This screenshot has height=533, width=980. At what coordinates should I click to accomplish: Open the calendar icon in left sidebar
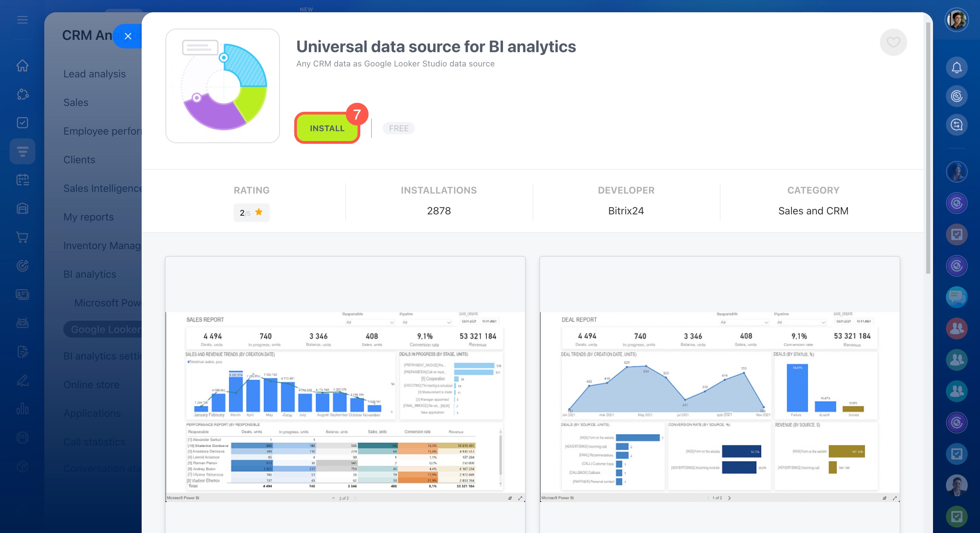pos(22,180)
